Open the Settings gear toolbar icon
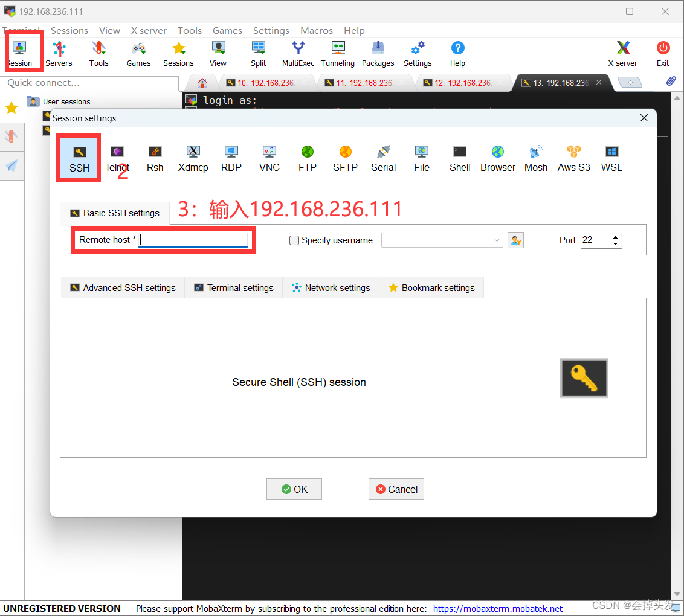Viewport: 684px width, 616px height. [418, 54]
